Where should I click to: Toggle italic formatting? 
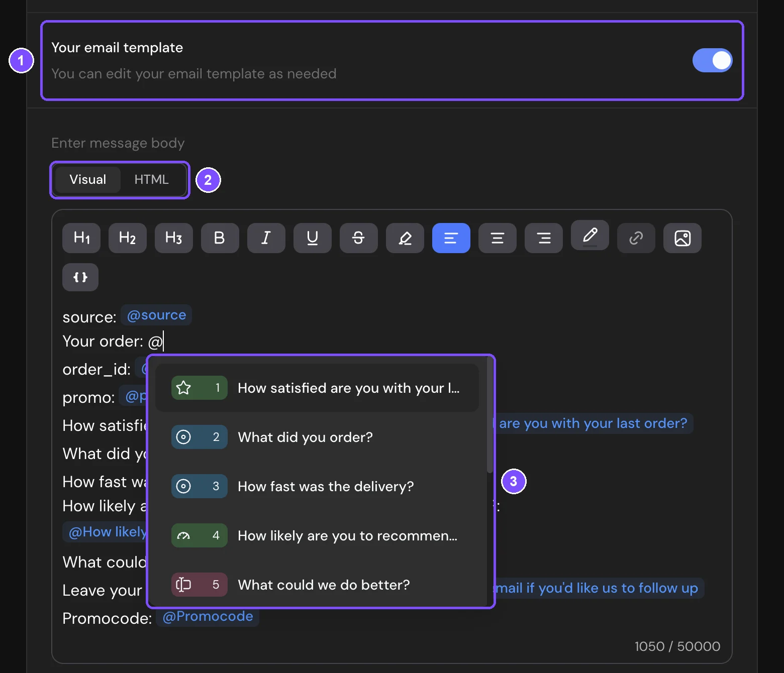click(x=266, y=238)
